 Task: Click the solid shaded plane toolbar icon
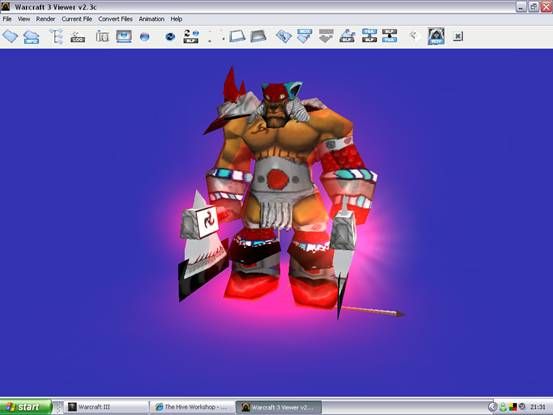258,36
